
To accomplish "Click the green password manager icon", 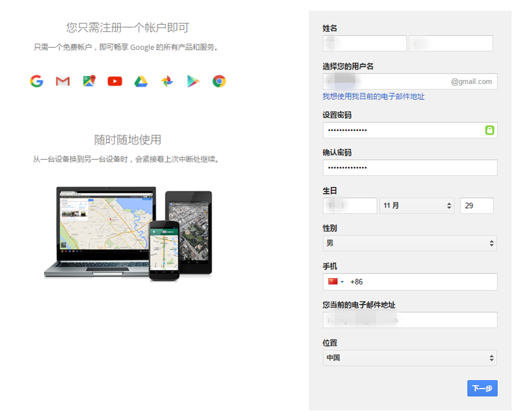I will (489, 130).
